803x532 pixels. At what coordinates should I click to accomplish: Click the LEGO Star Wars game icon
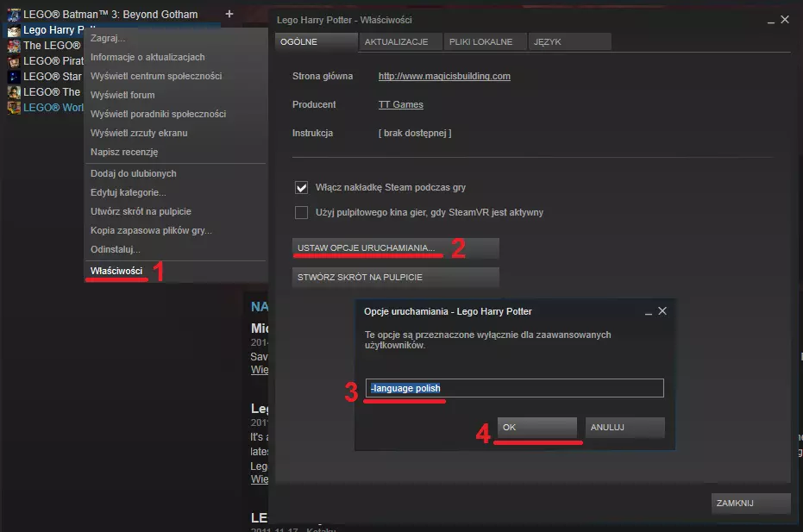pyautogui.click(x=14, y=76)
